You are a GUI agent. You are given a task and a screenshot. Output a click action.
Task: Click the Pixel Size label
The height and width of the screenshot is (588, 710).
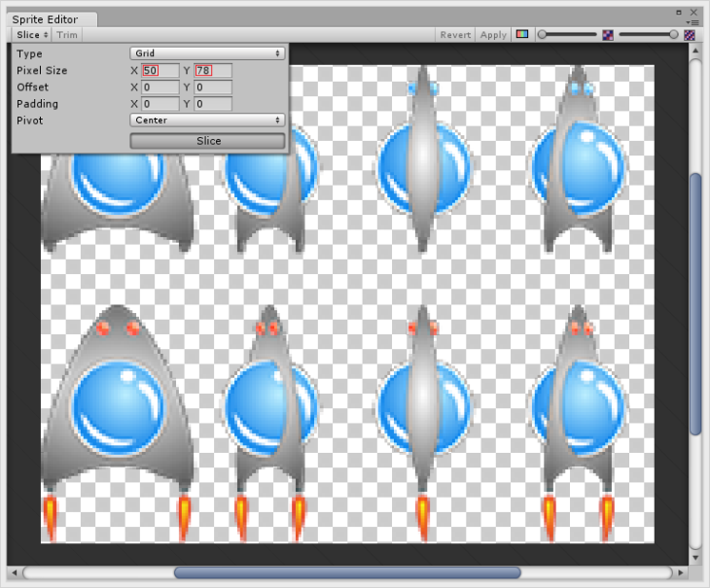coord(42,71)
